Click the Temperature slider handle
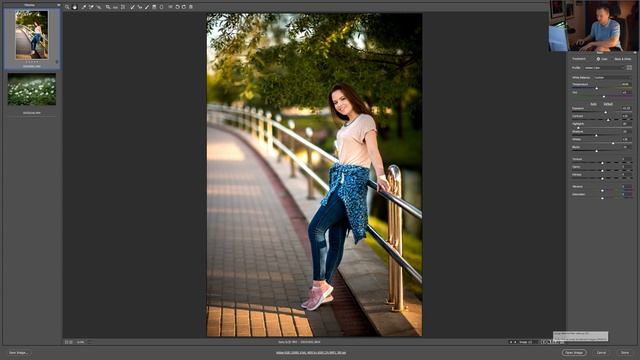The height and width of the screenshot is (360, 640). (x=597, y=88)
